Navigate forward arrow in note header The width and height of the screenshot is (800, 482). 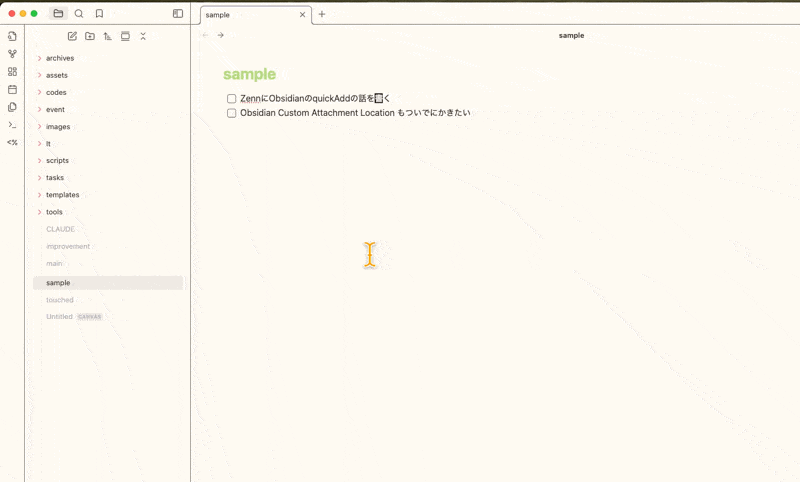click(220, 35)
